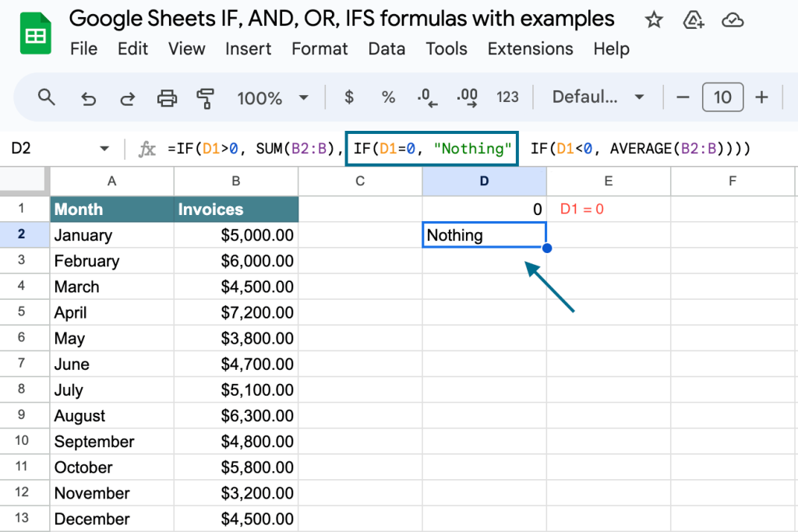This screenshot has height=532, width=798.
Task: Select cell containing June
Action: (x=112, y=365)
